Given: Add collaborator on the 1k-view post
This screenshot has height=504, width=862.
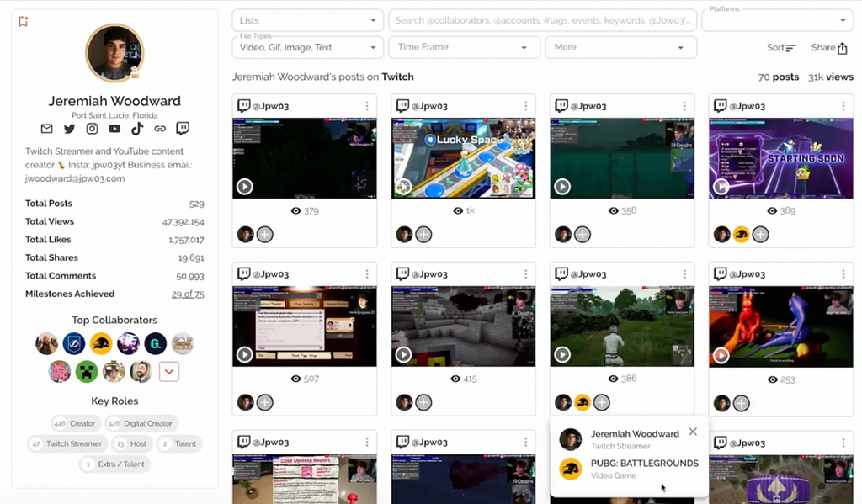Looking at the screenshot, I should click(423, 235).
